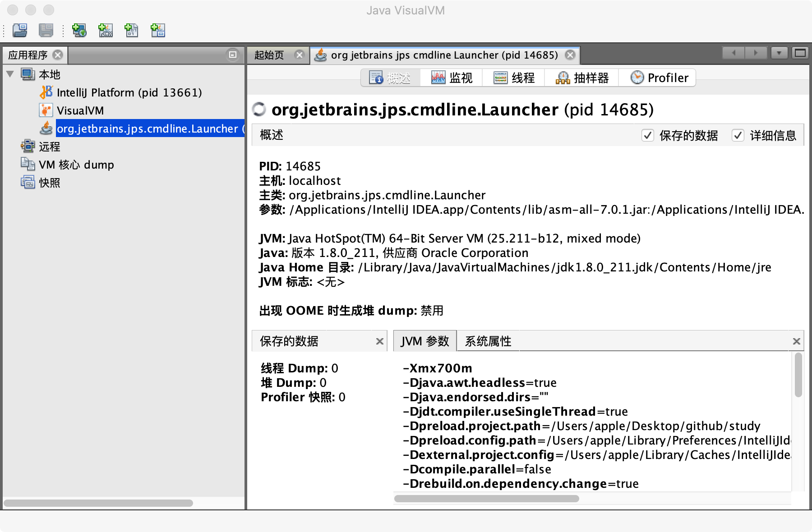Maximize the editor window area
This screenshot has width=812, height=532.
800,53
